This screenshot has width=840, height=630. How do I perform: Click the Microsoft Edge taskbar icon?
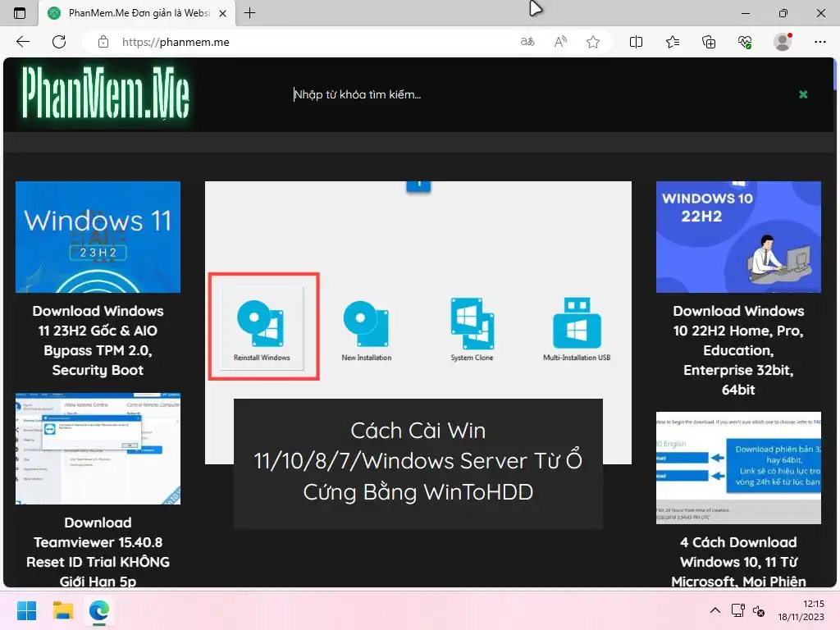coord(99,610)
